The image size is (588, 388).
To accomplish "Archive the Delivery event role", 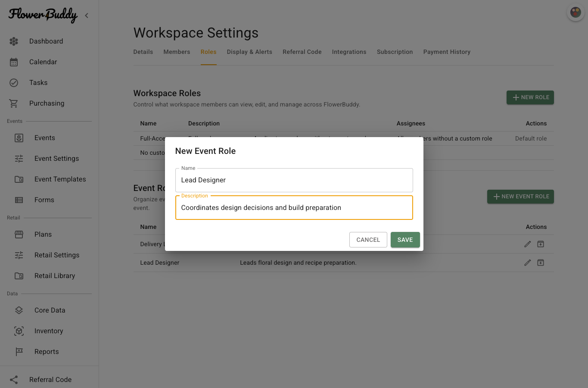I will pyautogui.click(x=541, y=244).
